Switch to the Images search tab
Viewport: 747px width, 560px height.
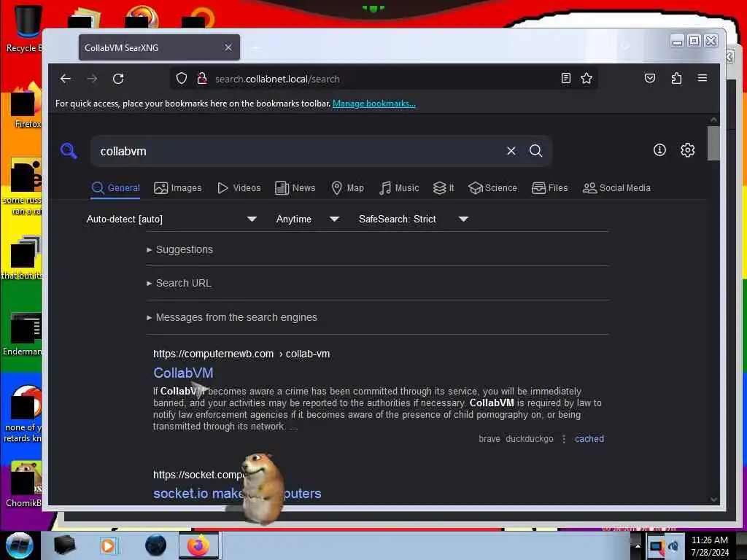point(178,188)
